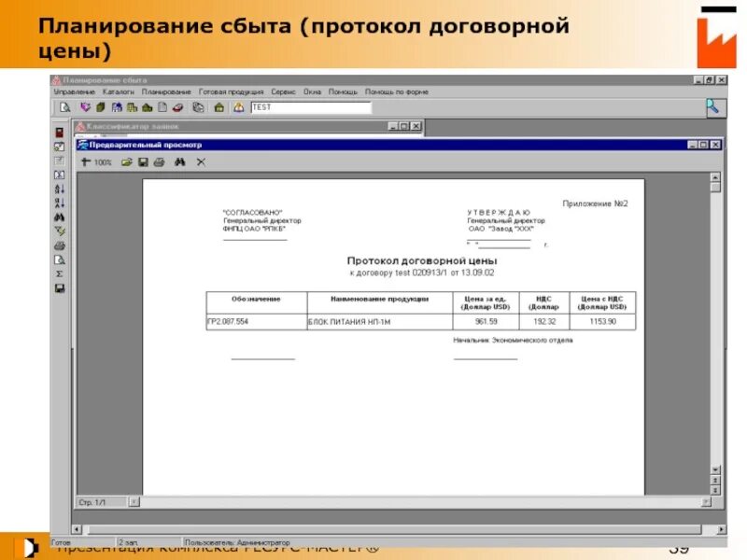Viewport: 747px width, 560px height.
Task: Click the red eraser-like icon in main toolbar
Action: click(177, 107)
